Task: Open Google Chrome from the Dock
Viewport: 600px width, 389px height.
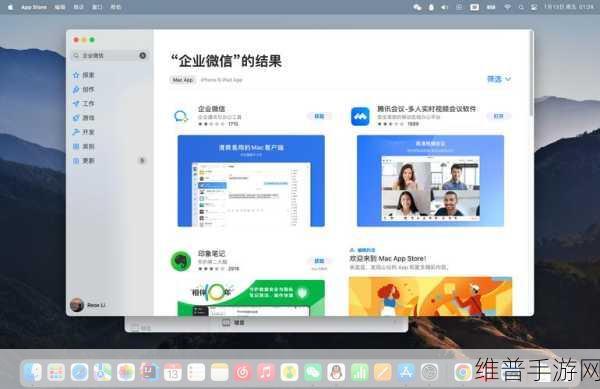Action: (463, 372)
